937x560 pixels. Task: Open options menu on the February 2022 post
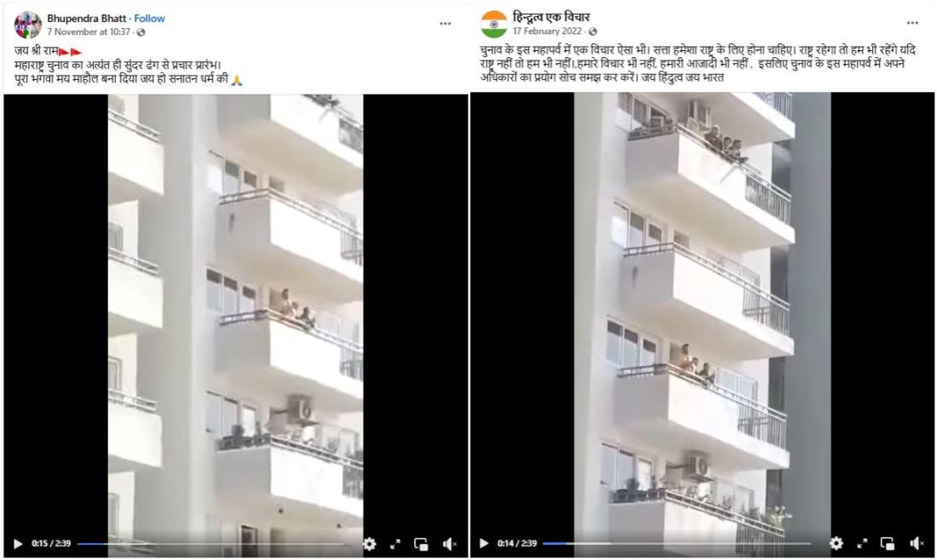[x=912, y=23]
